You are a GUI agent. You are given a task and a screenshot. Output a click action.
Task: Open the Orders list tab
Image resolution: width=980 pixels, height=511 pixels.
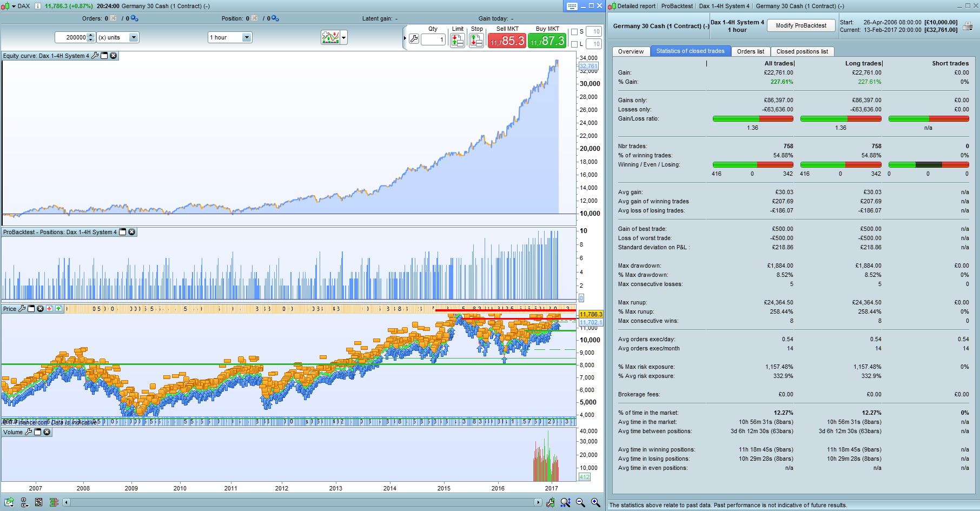[x=751, y=51]
